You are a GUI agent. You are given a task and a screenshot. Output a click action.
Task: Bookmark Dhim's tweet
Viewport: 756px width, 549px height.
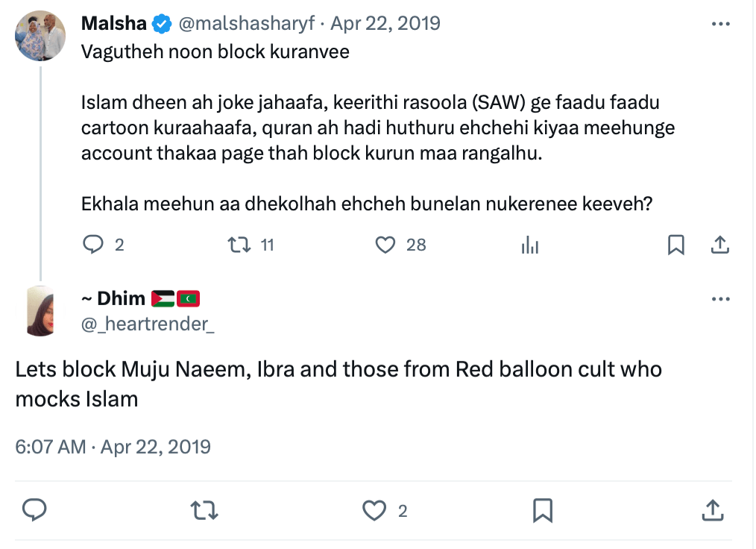pos(542,510)
